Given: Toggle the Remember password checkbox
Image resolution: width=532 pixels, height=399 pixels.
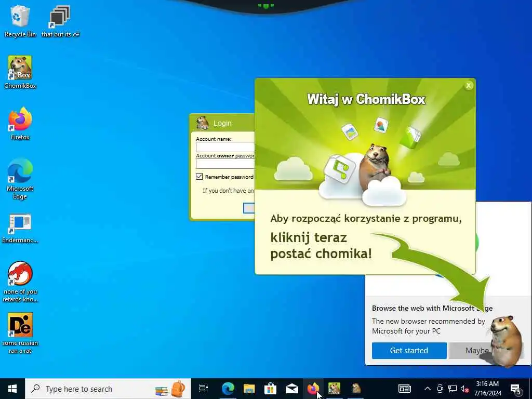Looking at the screenshot, I should coord(199,177).
